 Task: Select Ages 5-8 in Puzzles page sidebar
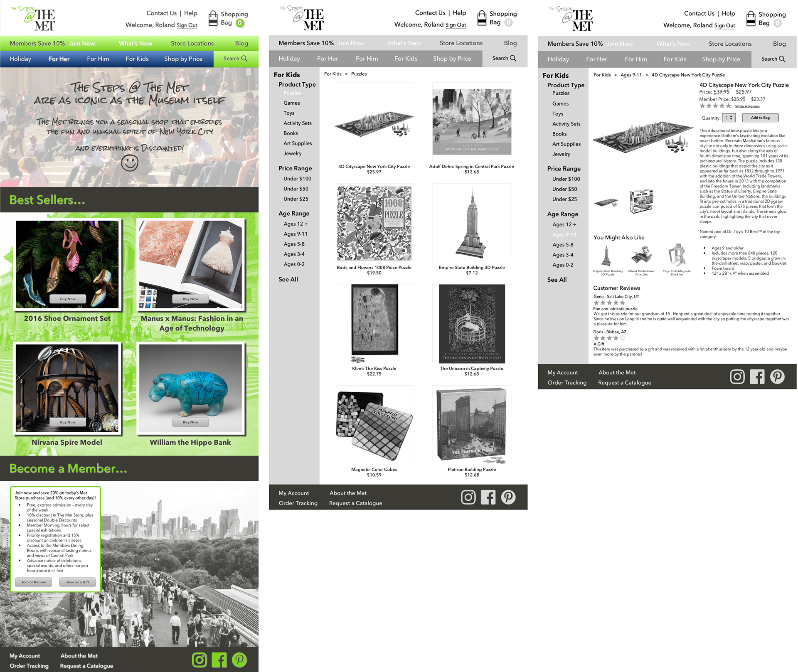[294, 244]
